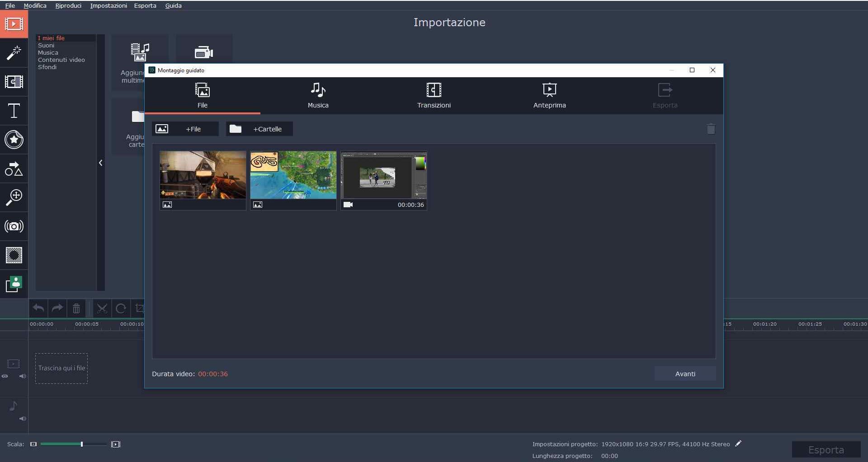868x462 pixels.
Task: Open the Callouts shapes tool
Action: (x=14, y=168)
